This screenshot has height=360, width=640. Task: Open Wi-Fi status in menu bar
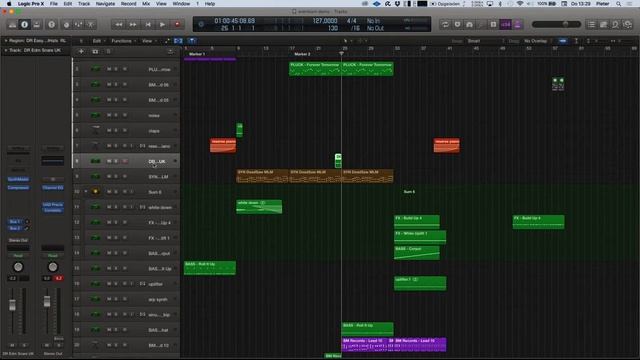click(x=520, y=4)
